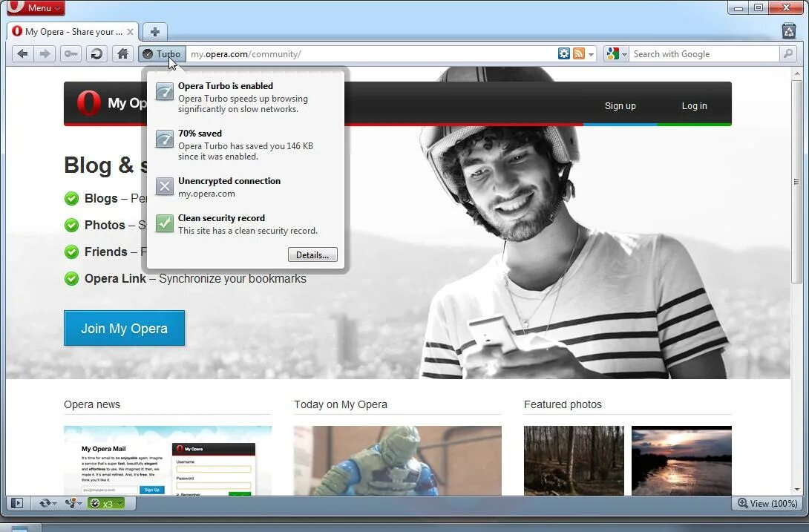
Task: Open the password wand key button
Action: point(71,53)
